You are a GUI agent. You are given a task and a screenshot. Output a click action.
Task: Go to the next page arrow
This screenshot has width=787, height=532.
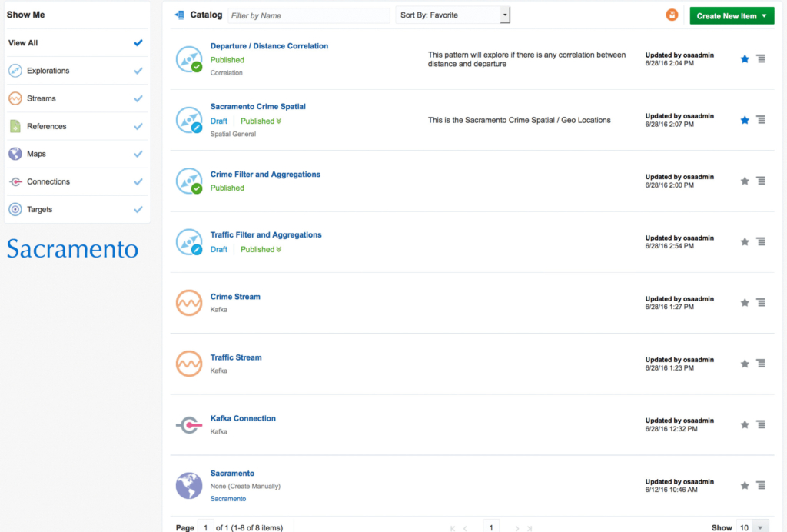[517, 528]
